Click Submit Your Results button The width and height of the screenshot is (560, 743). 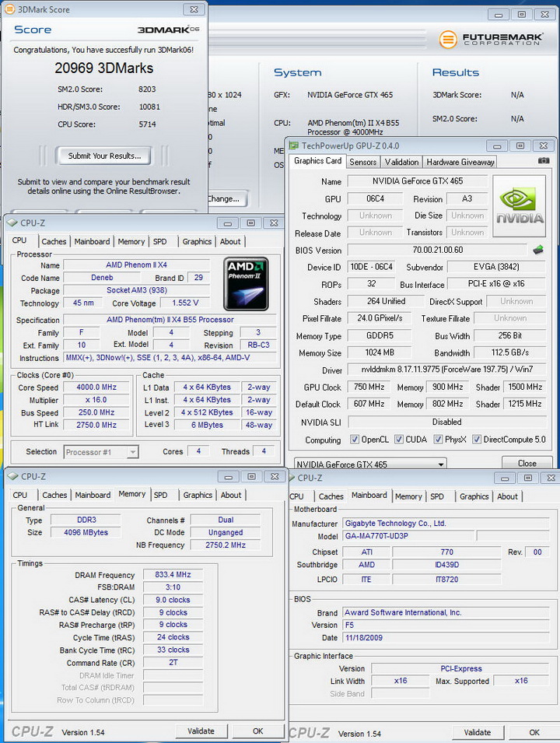point(104,156)
